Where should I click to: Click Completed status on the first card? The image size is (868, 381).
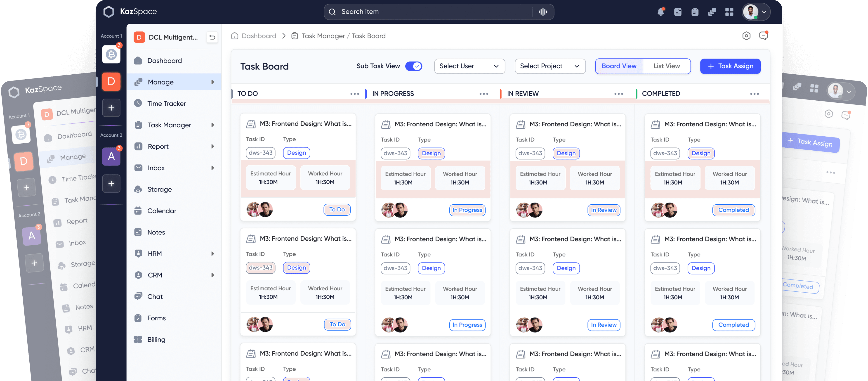[734, 210]
